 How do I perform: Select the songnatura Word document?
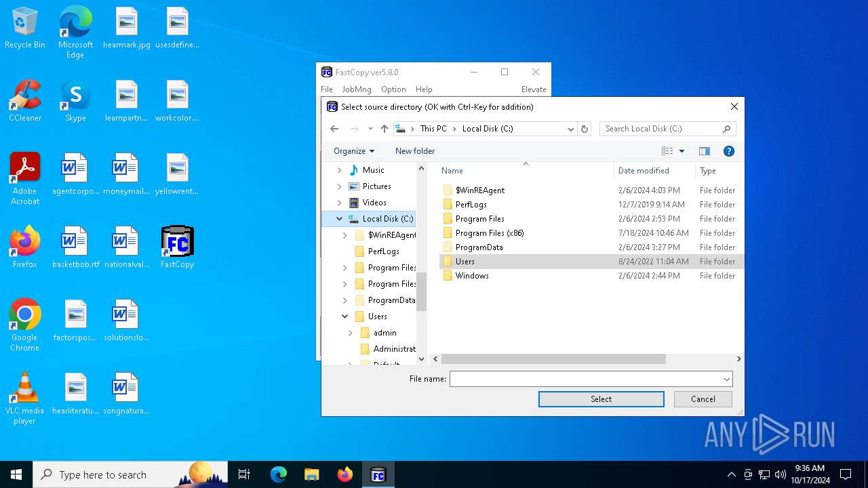point(127,394)
